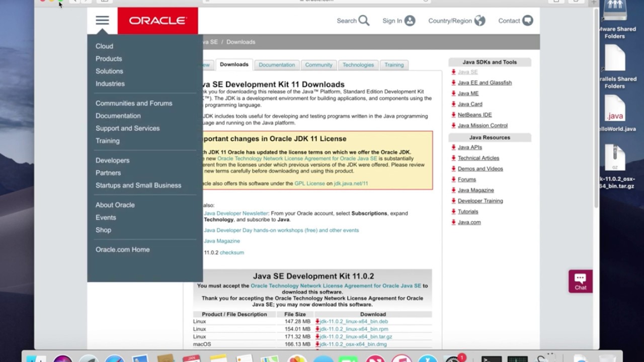Click the red arrow beside Java ME
The image size is (644, 362).
(453, 93)
